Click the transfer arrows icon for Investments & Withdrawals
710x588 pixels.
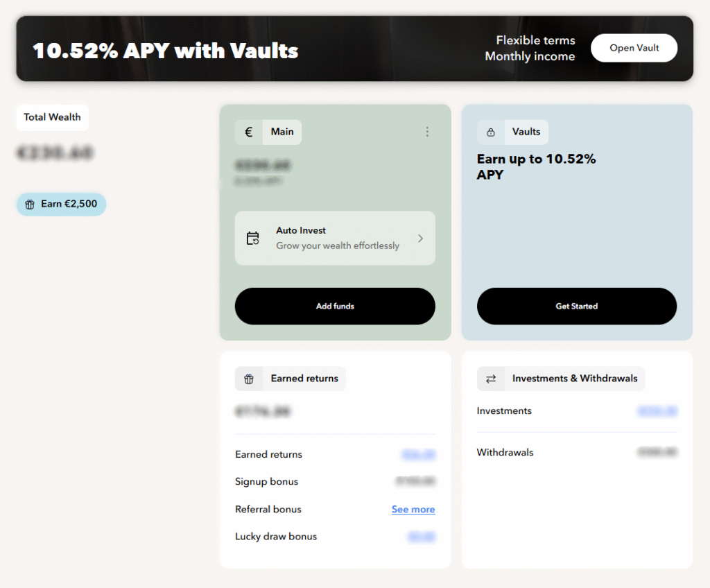click(491, 379)
